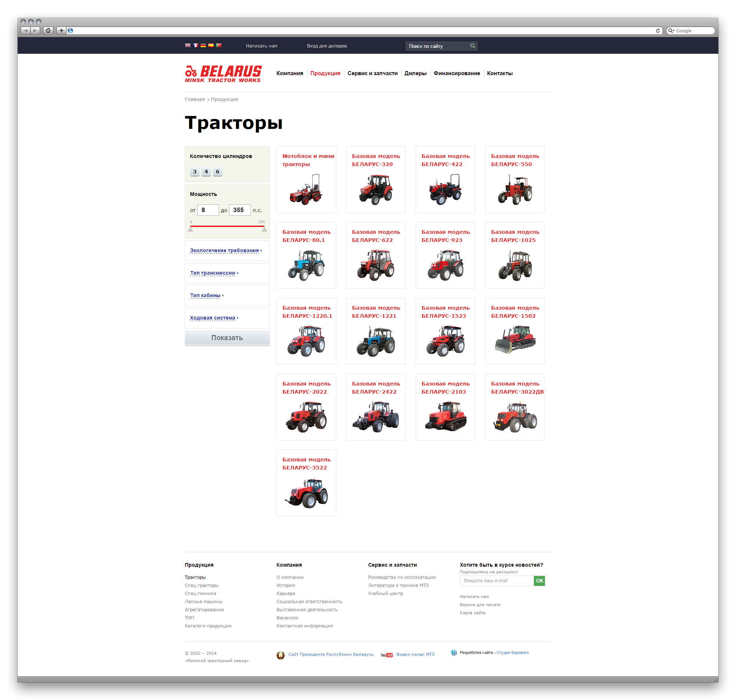Open Учебный центр footer link
The width and height of the screenshot is (736, 700).
pos(385,593)
